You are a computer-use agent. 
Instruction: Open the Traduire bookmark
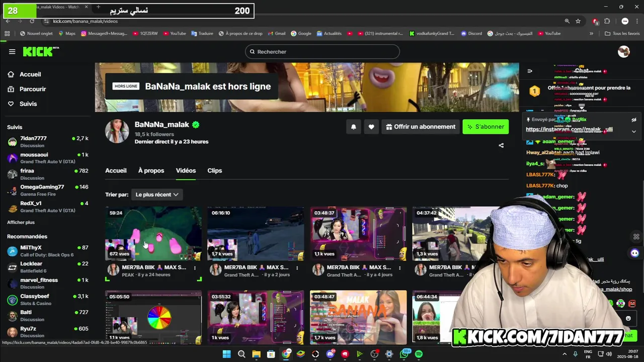(202, 34)
